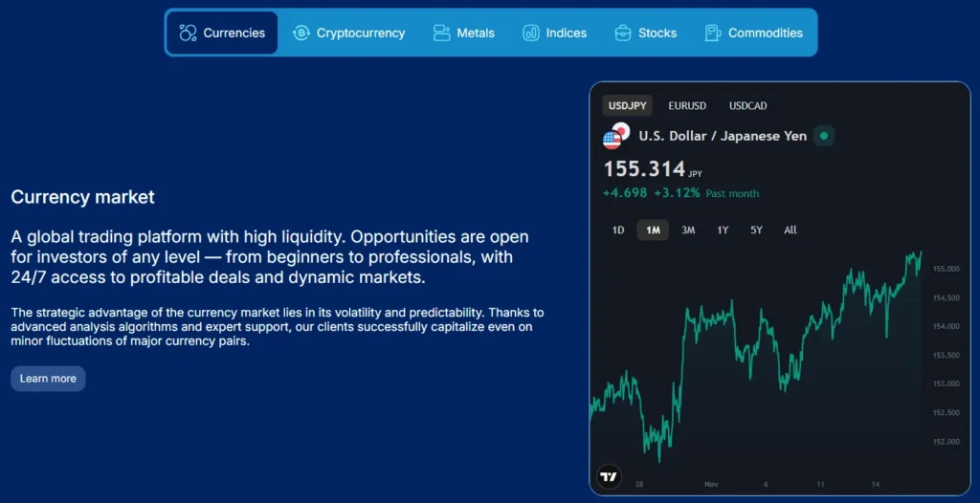Select the 1D time range

tap(618, 230)
